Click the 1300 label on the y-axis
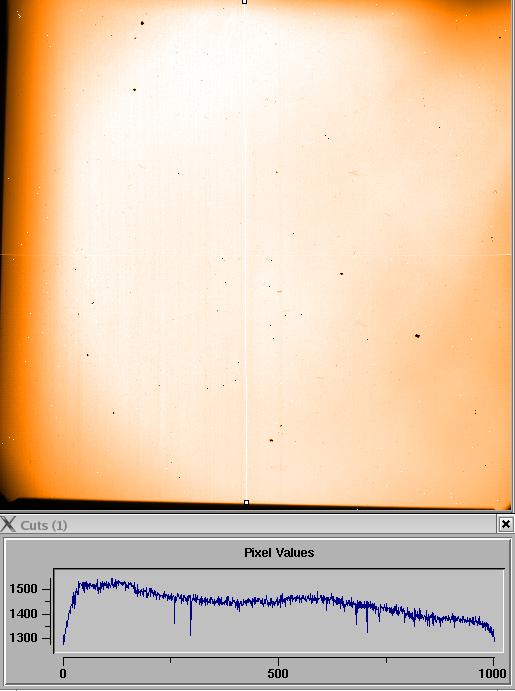 23,638
